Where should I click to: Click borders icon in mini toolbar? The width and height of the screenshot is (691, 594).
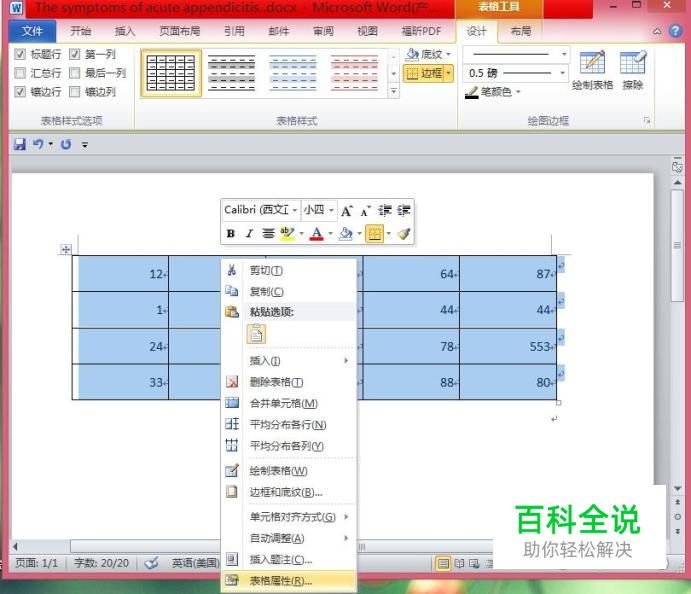[374, 234]
